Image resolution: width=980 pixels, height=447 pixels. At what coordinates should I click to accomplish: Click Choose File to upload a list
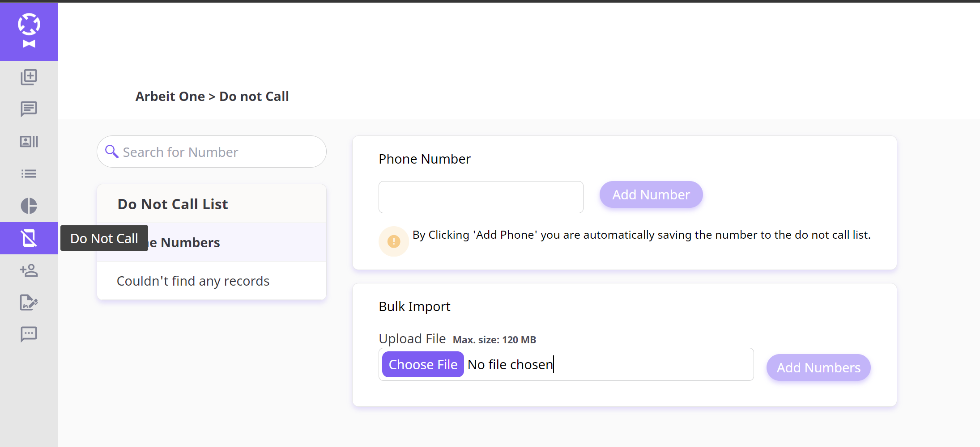coord(422,364)
